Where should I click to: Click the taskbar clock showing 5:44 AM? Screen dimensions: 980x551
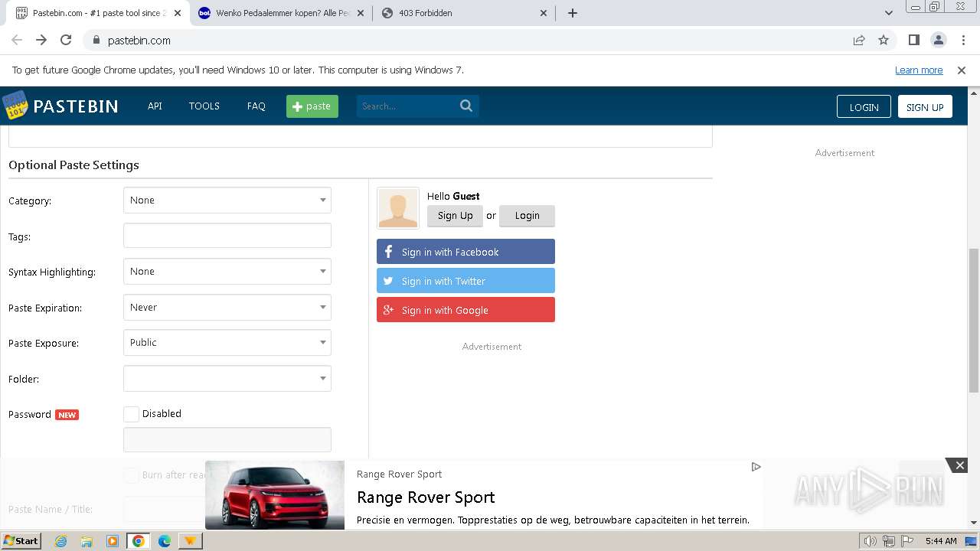click(x=941, y=541)
